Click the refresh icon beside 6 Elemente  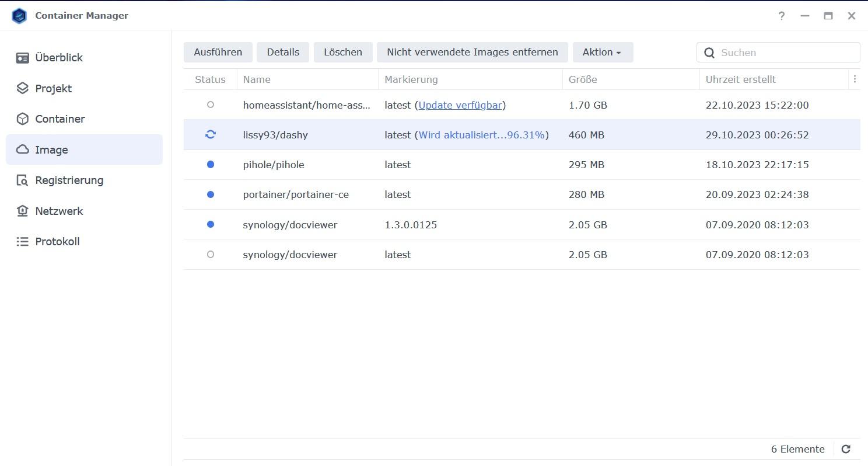point(846,449)
